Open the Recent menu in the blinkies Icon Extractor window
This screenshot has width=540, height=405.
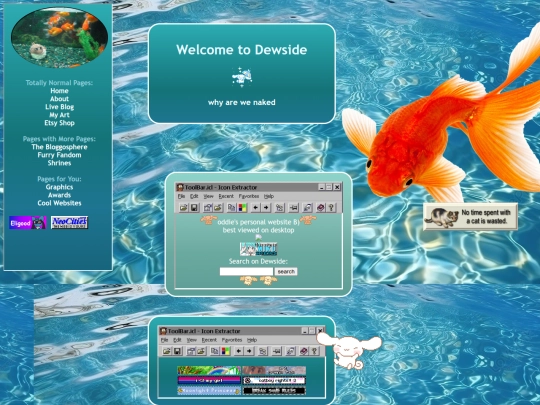209,340
